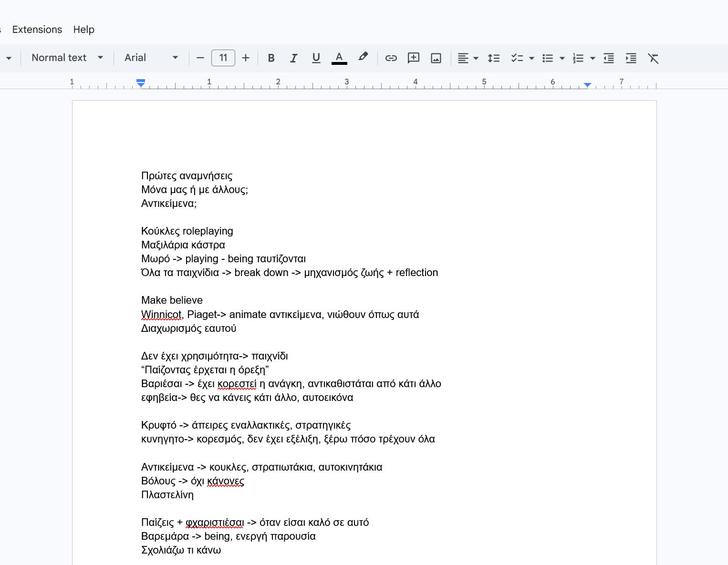
Task: Click the line 'Μαξιλάρια κάστρα'
Action: click(x=183, y=245)
